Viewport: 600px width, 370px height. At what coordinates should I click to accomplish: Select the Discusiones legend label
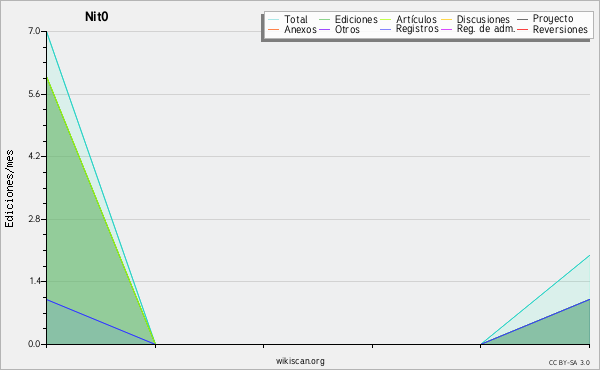coord(483,19)
